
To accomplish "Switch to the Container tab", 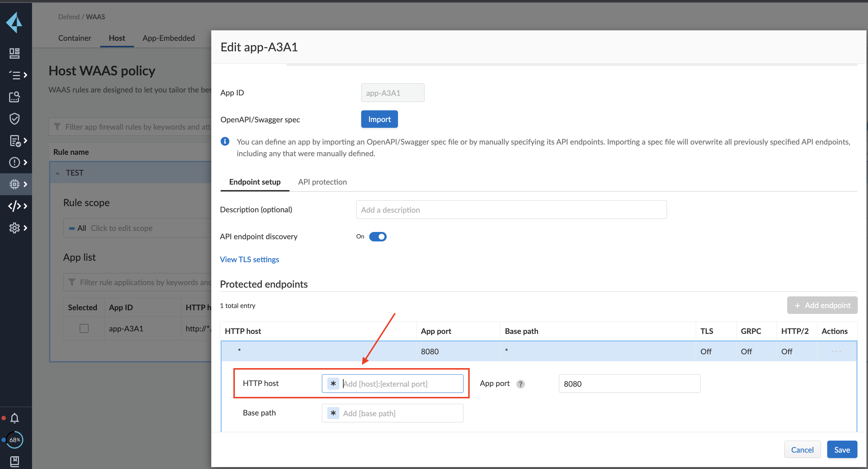I will [x=75, y=38].
